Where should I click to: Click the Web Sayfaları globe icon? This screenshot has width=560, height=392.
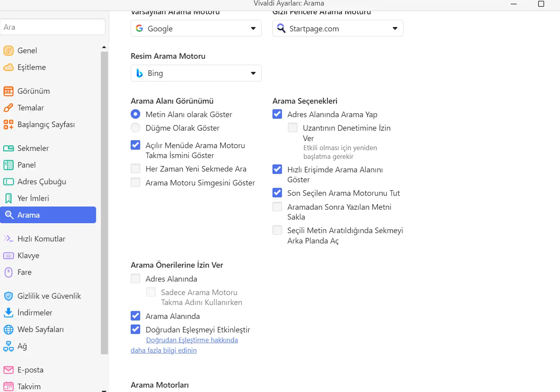(8, 330)
